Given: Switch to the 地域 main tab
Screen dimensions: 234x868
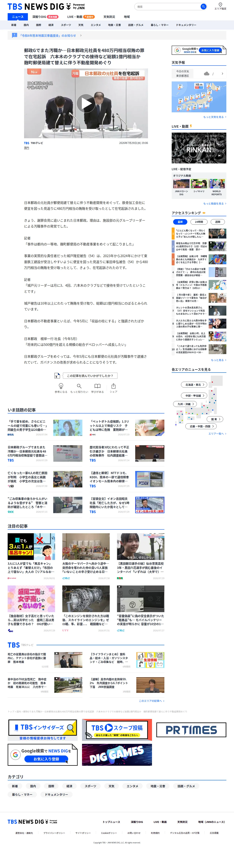Looking at the screenshot, I should (x=127, y=17).
